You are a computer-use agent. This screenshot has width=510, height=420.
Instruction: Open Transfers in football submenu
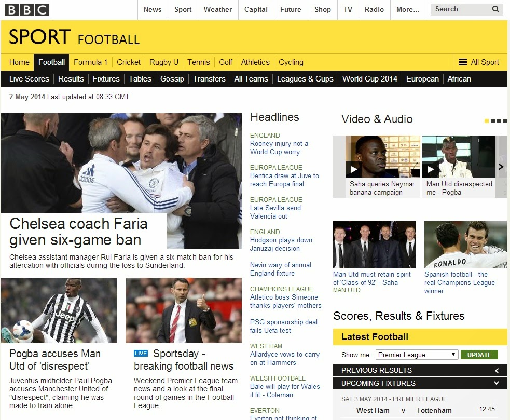pos(209,79)
